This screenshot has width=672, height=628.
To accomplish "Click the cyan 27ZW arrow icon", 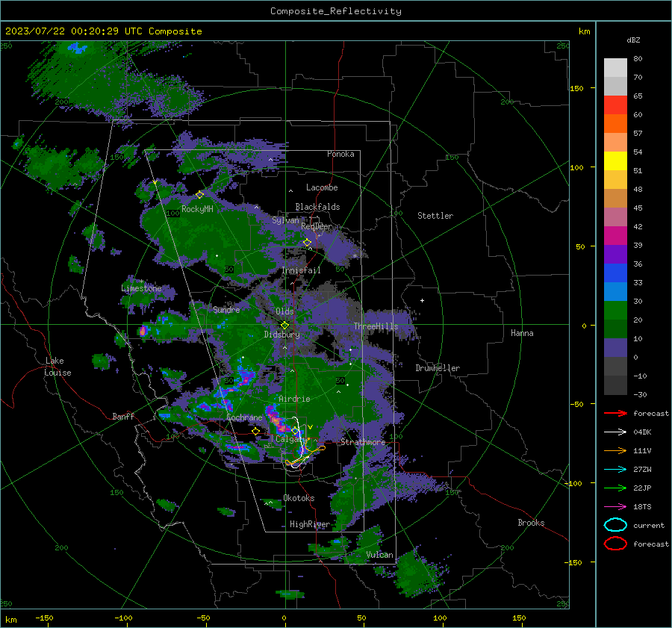I will 615,470.
